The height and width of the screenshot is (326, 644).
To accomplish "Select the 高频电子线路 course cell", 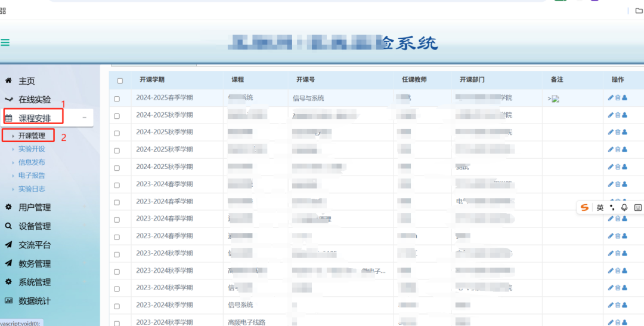I will 246,322.
